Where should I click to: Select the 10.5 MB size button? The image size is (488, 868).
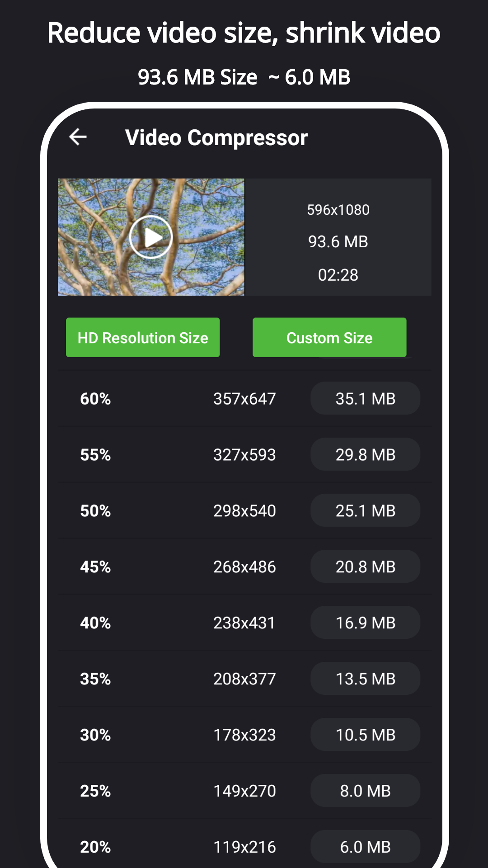pos(365,735)
